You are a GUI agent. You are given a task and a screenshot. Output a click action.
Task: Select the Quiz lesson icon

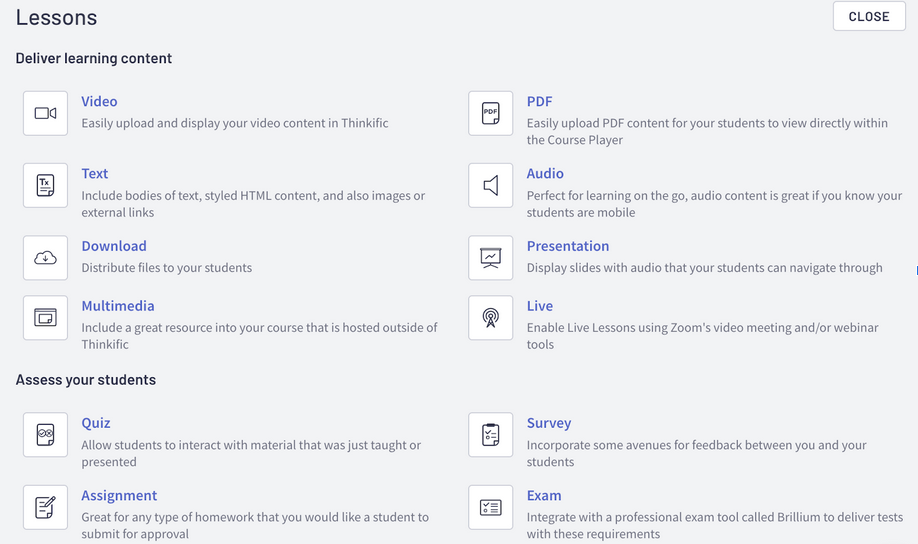tap(45, 435)
